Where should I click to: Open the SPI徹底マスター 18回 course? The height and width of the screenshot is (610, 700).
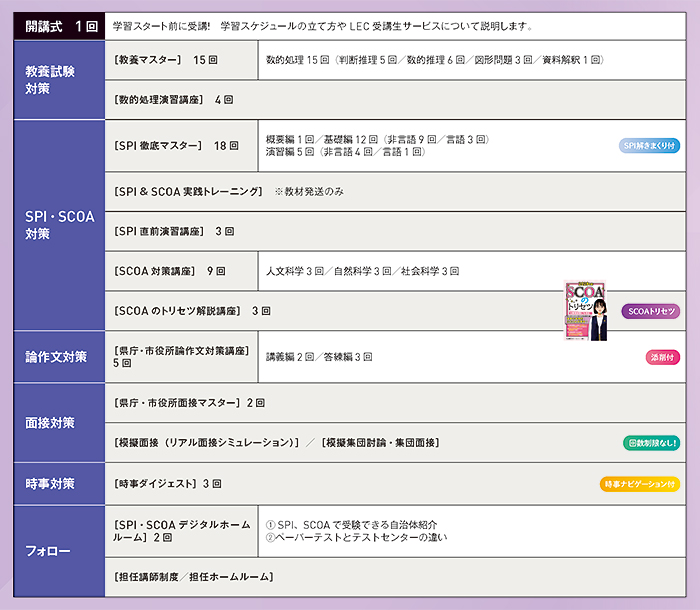pos(176,145)
